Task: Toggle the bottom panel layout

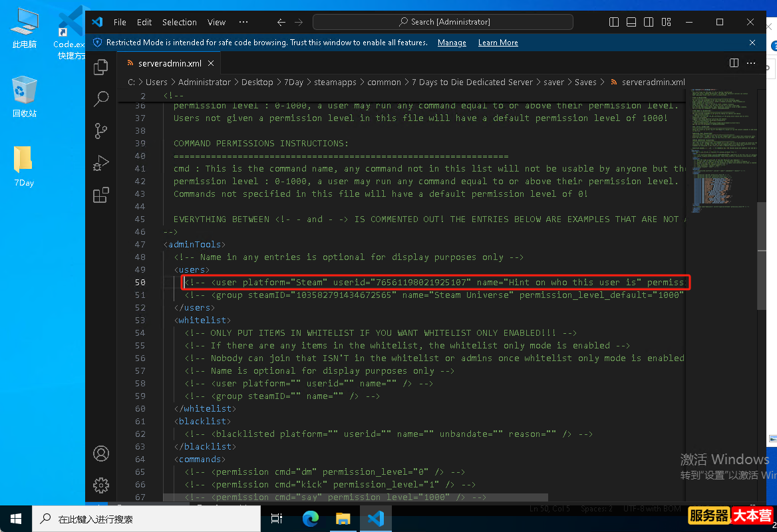Action: coord(631,22)
